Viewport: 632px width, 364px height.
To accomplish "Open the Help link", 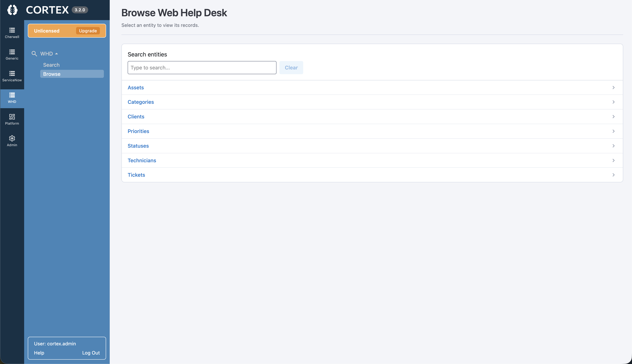I will (39, 353).
